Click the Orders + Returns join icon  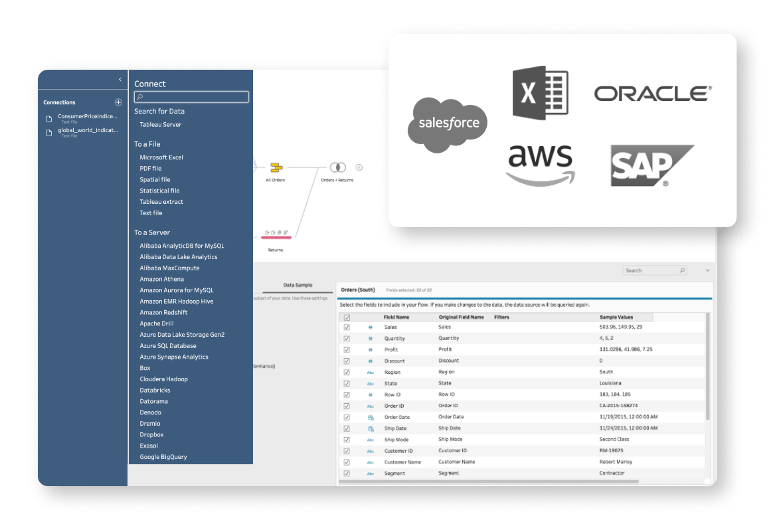[x=338, y=167]
